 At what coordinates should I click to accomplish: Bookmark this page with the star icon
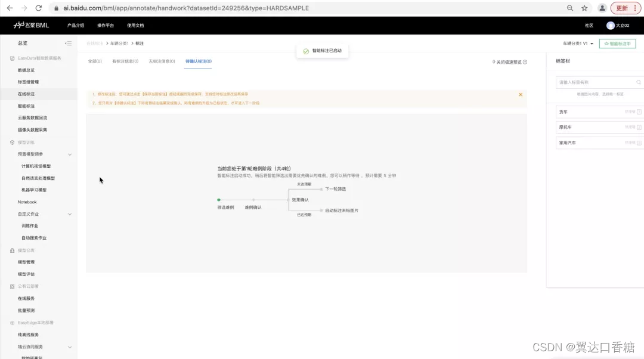584,8
